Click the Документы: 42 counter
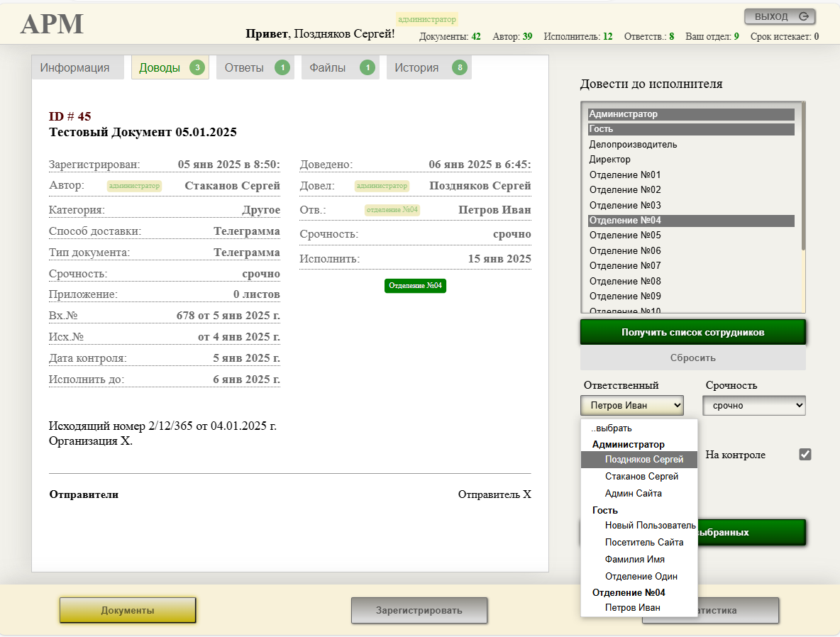 (x=450, y=36)
